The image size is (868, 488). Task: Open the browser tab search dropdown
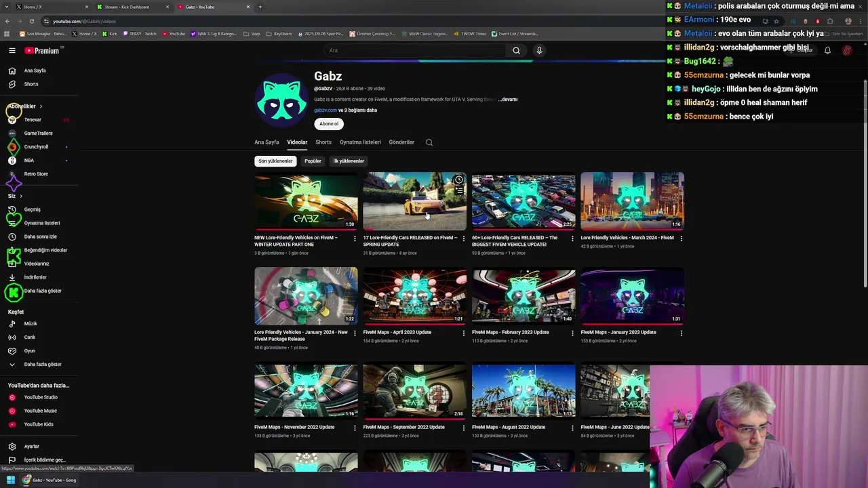6,7
